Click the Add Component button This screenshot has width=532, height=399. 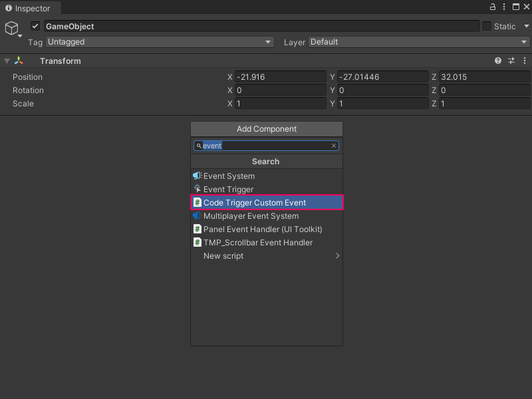click(266, 128)
